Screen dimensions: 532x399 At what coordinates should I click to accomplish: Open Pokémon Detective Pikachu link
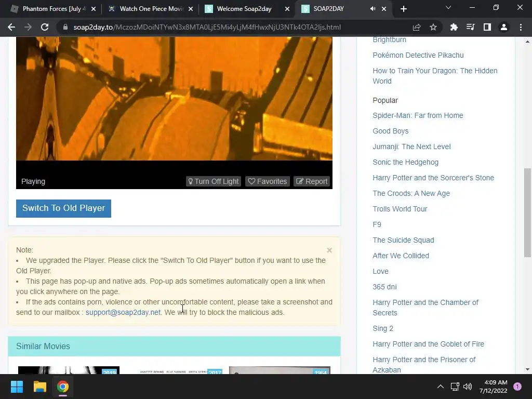pos(418,55)
